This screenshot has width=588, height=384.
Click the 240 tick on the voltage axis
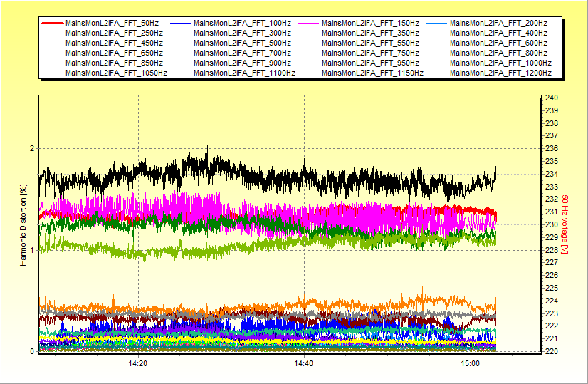551,98
